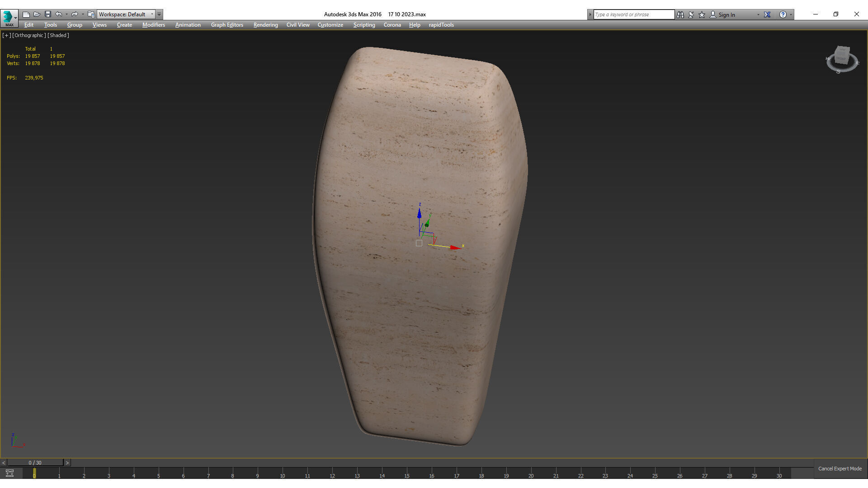Click the user avatar next to Sign In
This screenshot has height=488, width=868.
(x=713, y=14)
